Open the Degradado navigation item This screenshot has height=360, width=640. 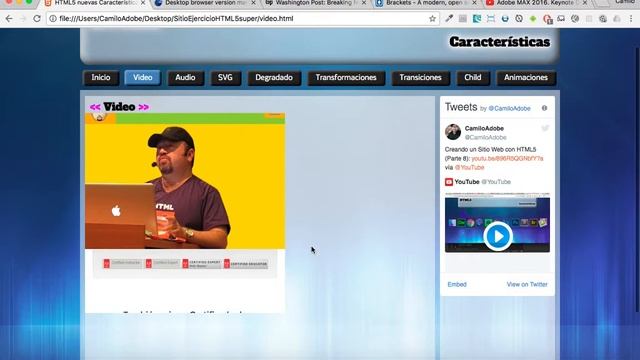pos(274,78)
